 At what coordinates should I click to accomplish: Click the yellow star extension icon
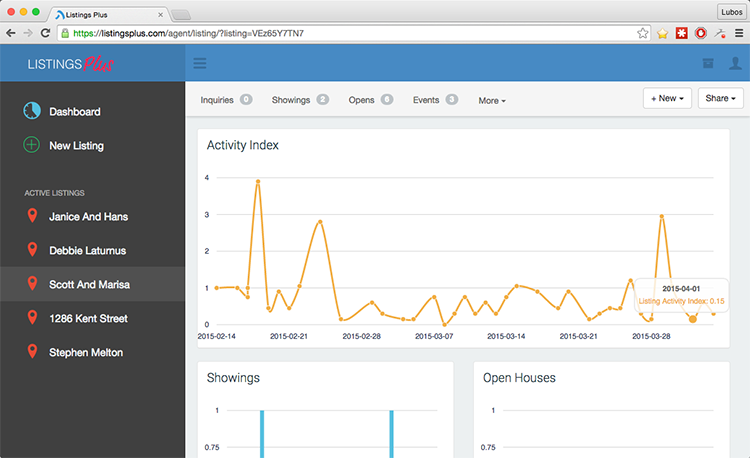coord(662,33)
